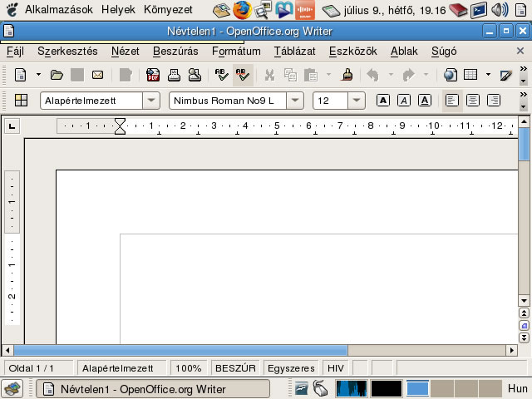Screen dimensions: 532x399
Task: Expand hidden standard toolbar buttons chevron
Action: 523,69
